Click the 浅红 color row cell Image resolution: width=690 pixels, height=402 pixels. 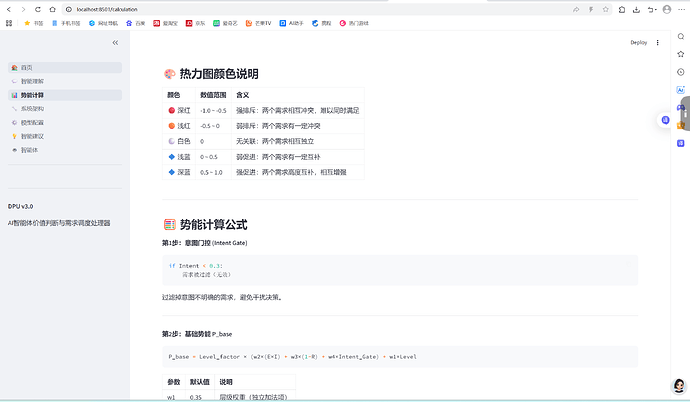point(179,126)
